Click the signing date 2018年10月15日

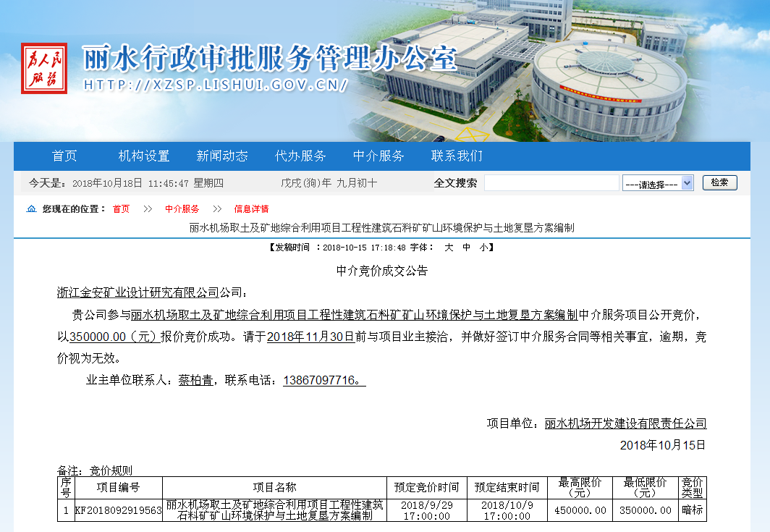(662, 445)
